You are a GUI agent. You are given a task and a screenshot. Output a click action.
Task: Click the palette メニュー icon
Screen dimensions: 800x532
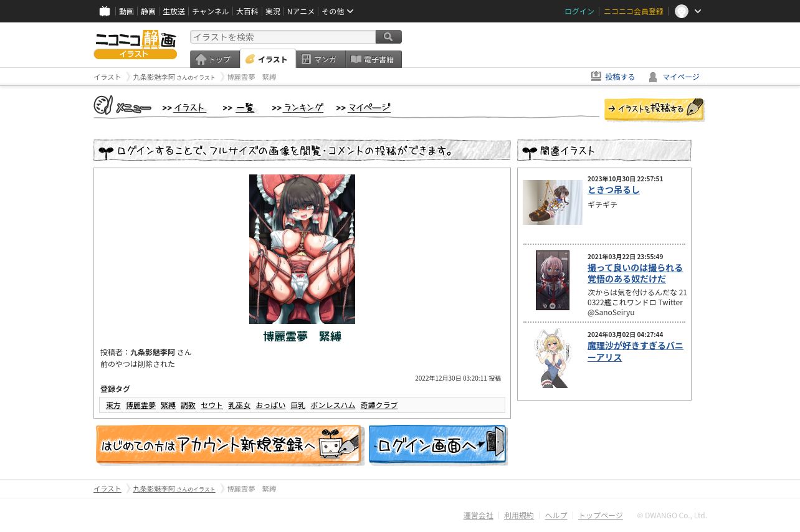click(x=103, y=105)
